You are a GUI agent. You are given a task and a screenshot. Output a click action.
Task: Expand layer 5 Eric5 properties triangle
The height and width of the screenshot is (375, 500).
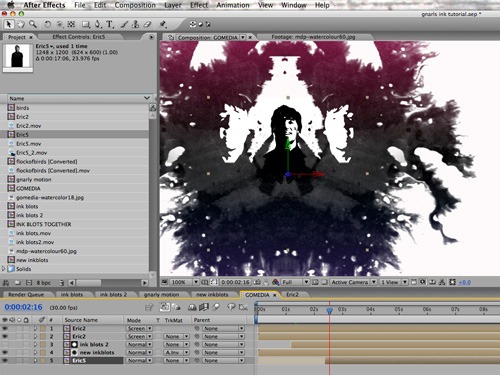pyautogui.click(x=35, y=360)
